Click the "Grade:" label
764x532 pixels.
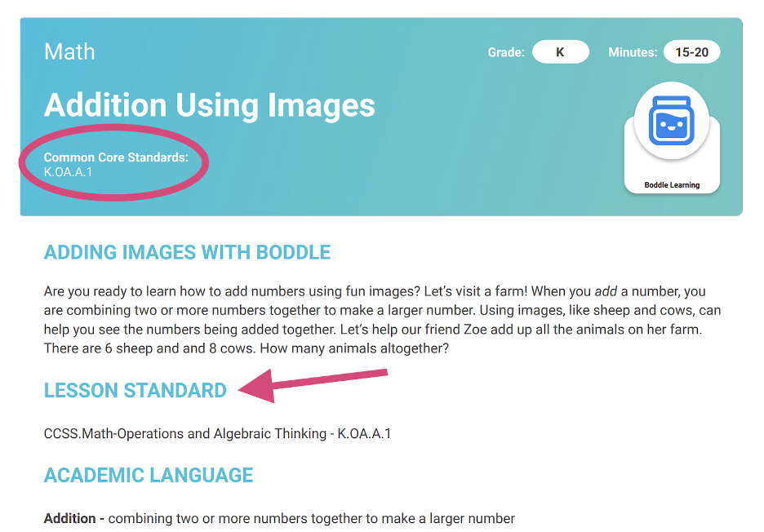pyautogui.click(x=505, y=52)
